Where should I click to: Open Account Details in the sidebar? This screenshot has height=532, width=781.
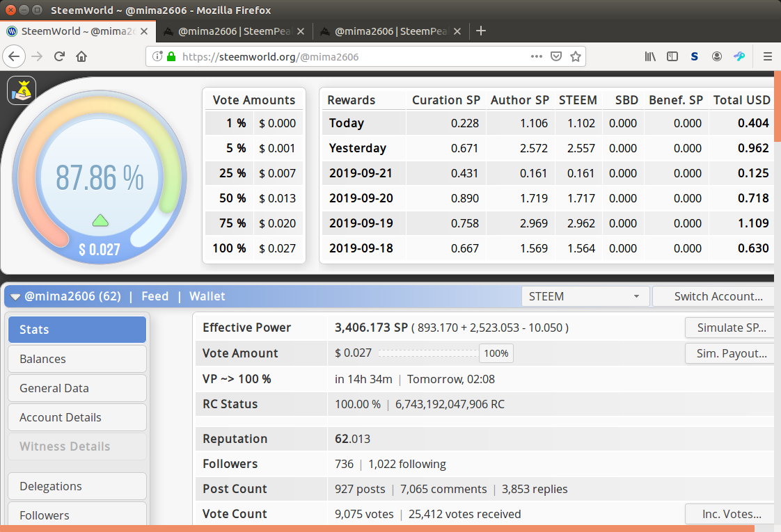[77, 417]
